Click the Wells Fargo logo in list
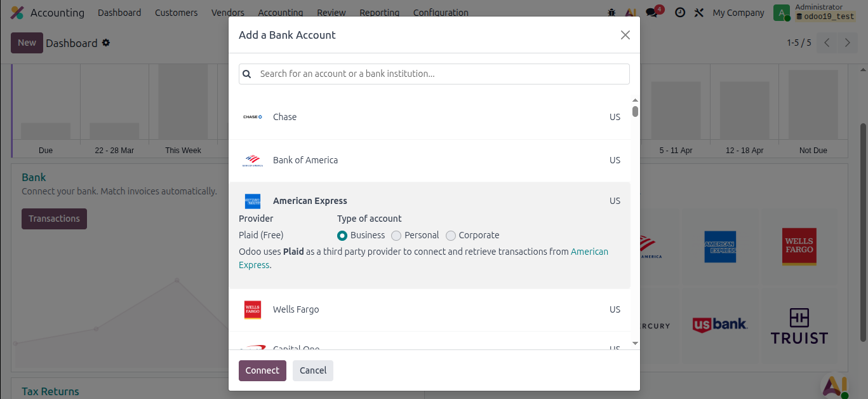Screen dimensions: 868x399 (252, 309)
